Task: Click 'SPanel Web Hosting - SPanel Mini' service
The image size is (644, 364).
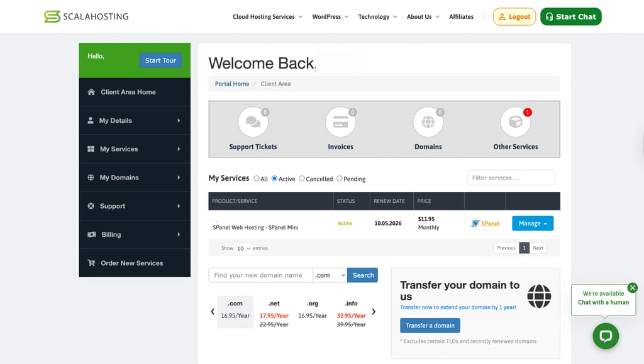Action: click(255, 227)
